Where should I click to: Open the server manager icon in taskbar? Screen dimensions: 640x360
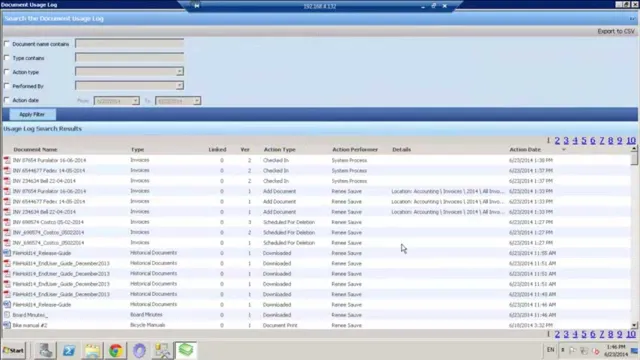point(45,350)
